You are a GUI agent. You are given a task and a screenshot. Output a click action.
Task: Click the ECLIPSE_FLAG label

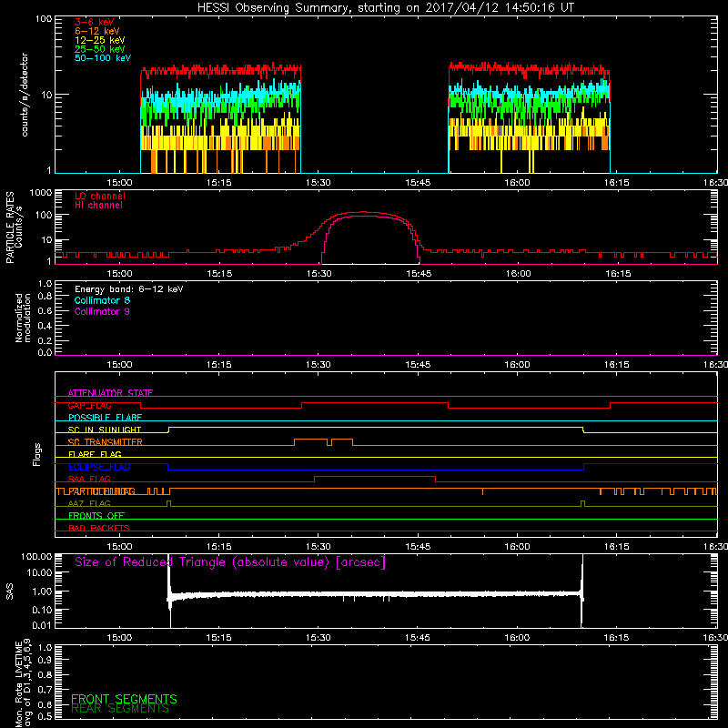[x=99, y=467]
